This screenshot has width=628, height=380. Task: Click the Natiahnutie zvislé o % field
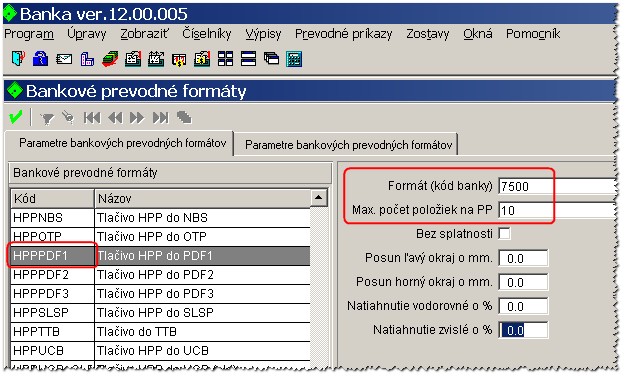click(523, 330)
